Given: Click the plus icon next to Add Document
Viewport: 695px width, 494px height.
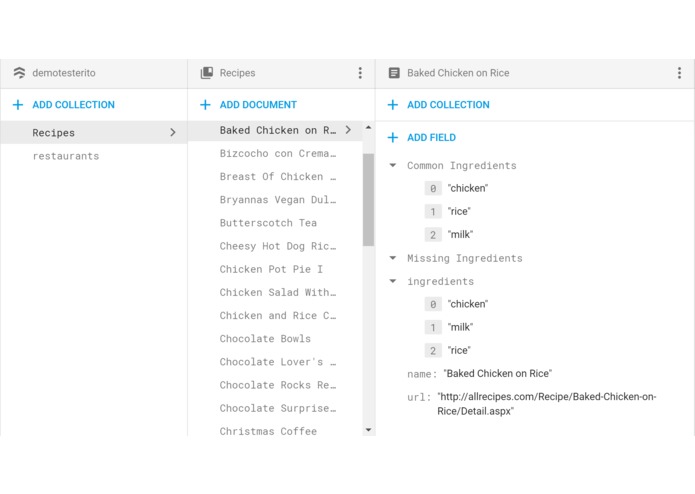Looking at the screenshot, I should coord(205,105).
